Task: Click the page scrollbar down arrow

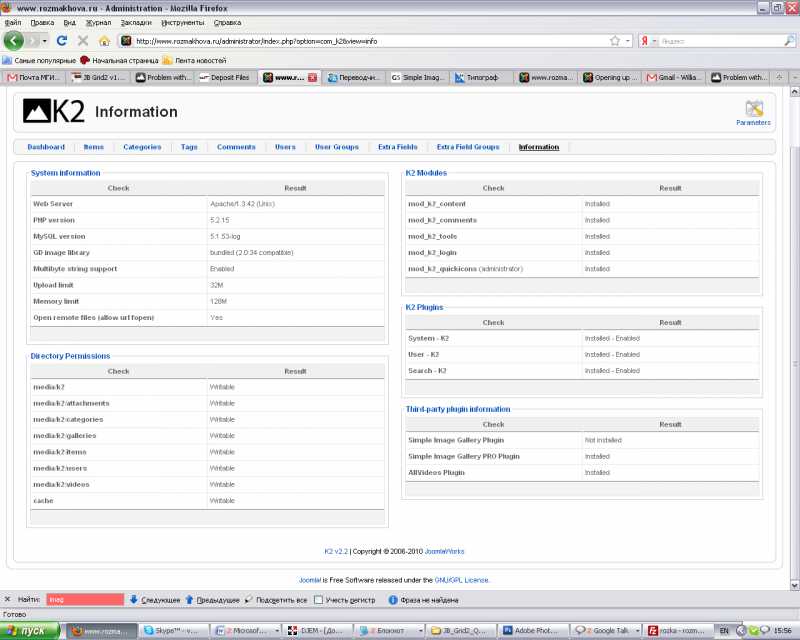Action: click(794, 585)
